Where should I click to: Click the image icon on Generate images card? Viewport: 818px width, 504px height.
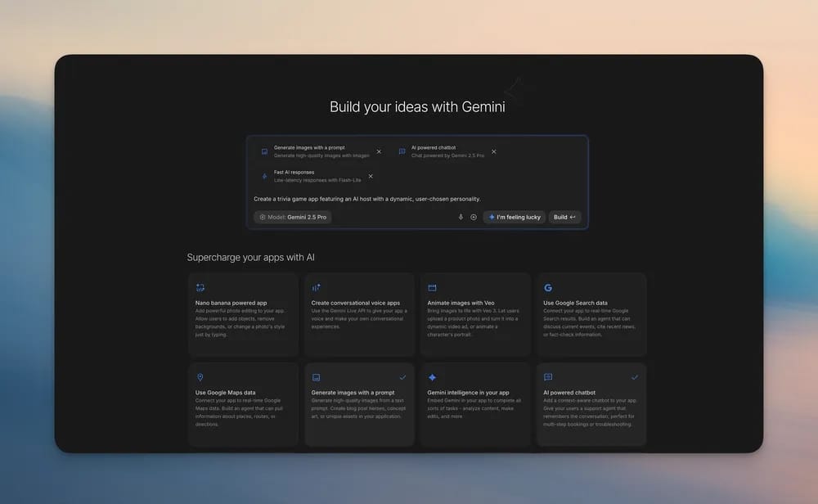(317, 377)
